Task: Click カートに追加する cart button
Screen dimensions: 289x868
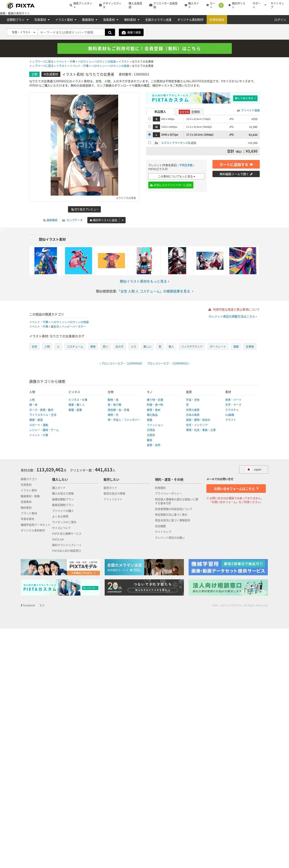Action: tap(236, 164)
